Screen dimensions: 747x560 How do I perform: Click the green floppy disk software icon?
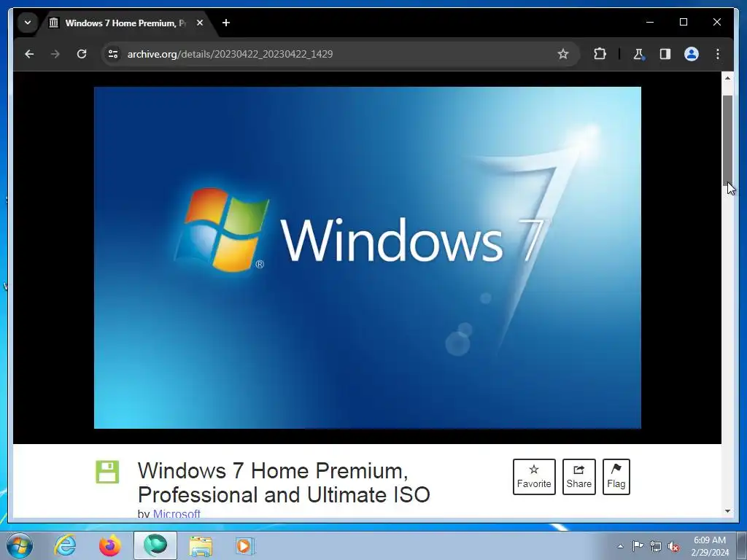point(107,472)
